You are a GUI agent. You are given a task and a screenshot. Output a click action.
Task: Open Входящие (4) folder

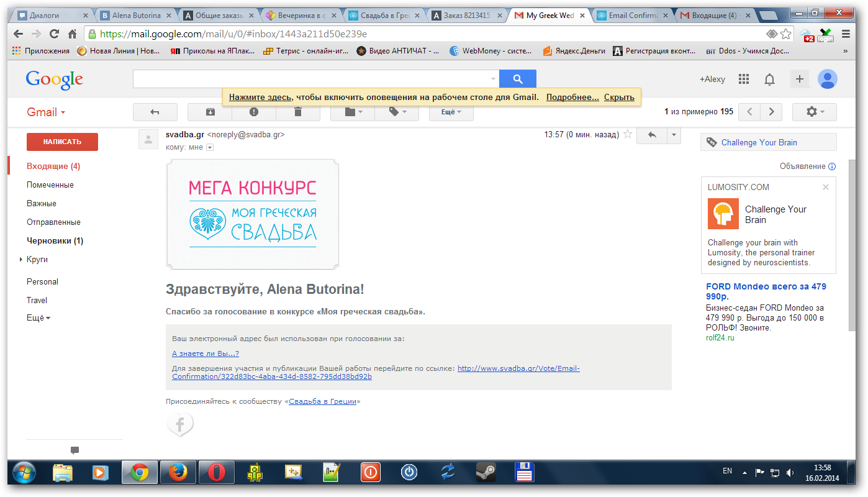pos(53,166)
